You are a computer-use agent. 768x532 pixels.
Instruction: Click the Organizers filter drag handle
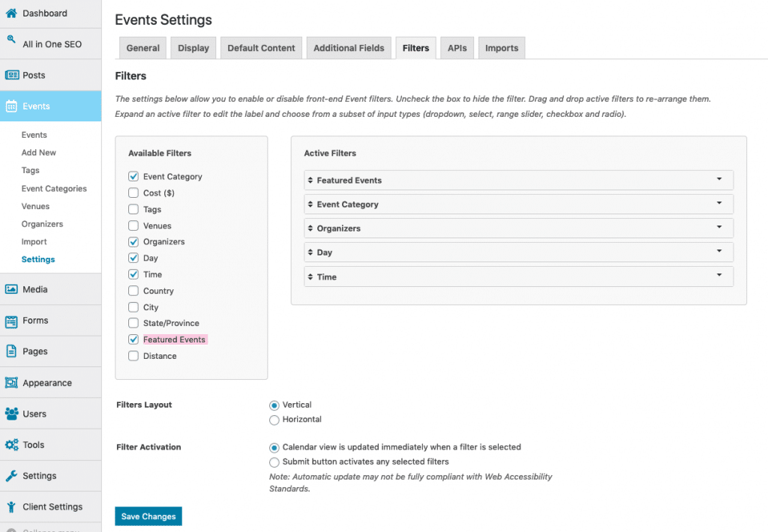tap(310, 228)
